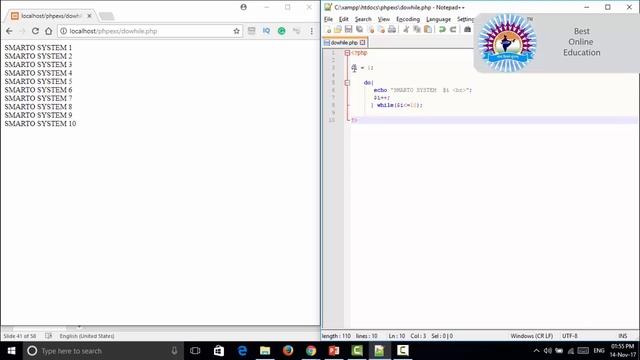Click the while condition on line 8

point(399,105)
